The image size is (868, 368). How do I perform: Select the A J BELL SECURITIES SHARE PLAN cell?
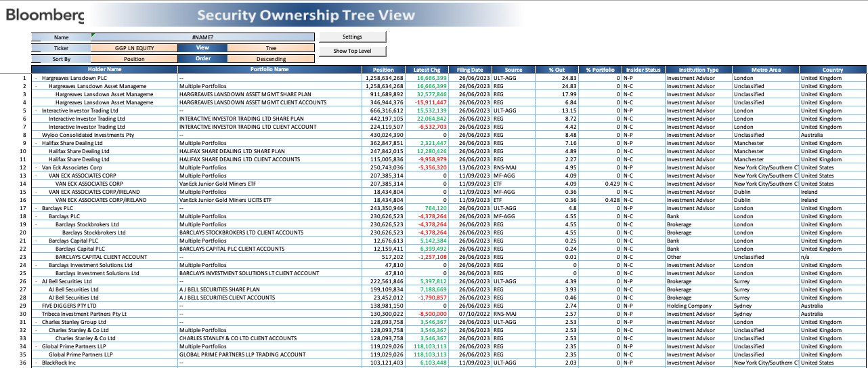click(x=269, y=289)
